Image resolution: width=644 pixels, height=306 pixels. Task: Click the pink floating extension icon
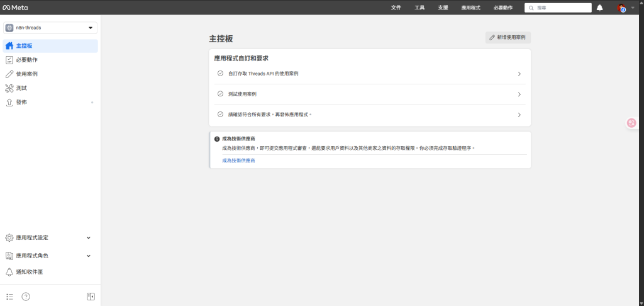[x=631, y=123]
